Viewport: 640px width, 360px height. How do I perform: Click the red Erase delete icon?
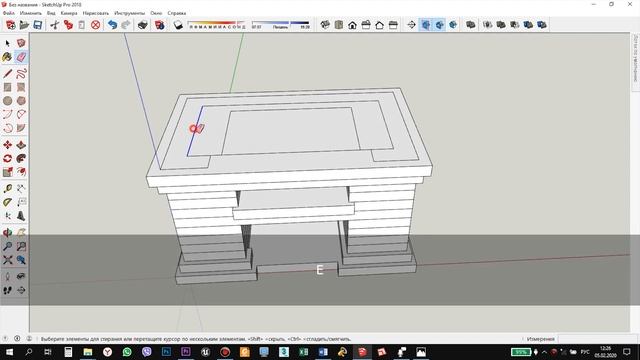96,25
